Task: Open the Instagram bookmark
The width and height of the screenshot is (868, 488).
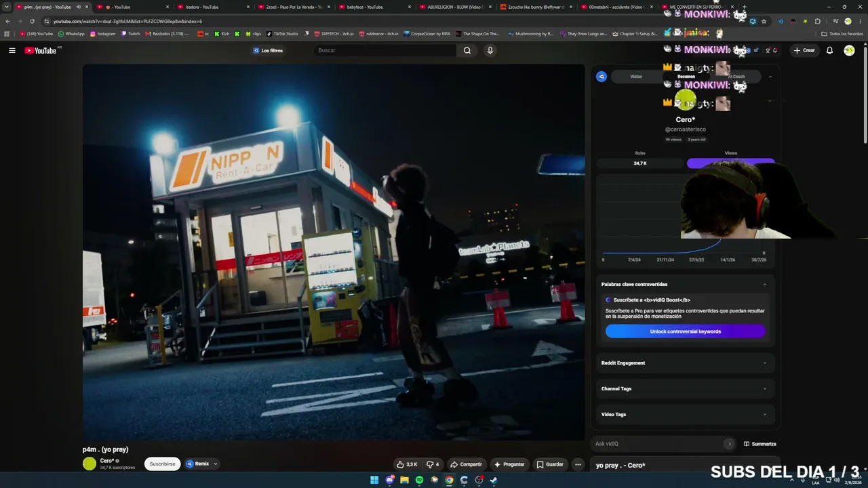Action: point(103,33)
